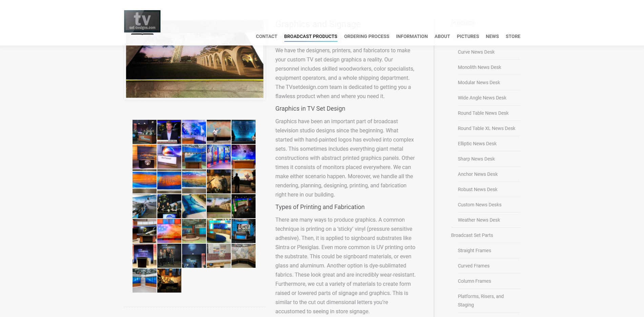Click the faded 'Products' sidebar heading
This screenshot has width=644, height=317.
(x=463, y=23)
